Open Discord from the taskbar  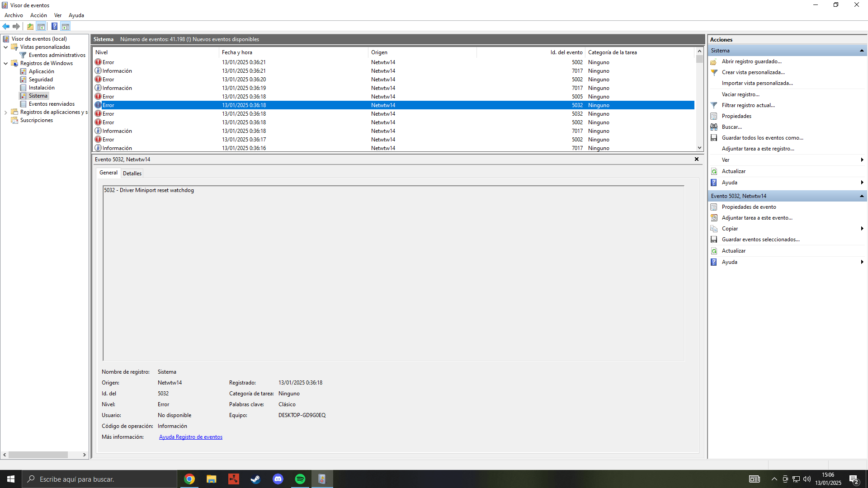coord(278,479)
